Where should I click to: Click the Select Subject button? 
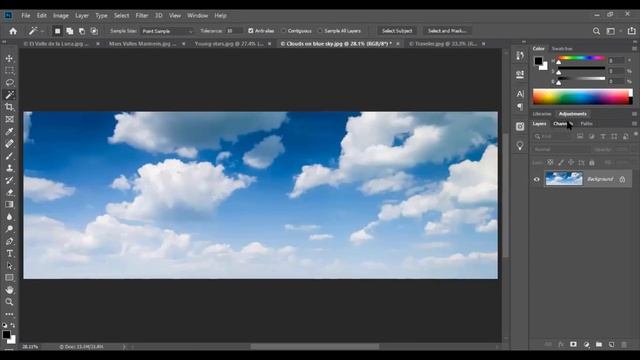397,31
